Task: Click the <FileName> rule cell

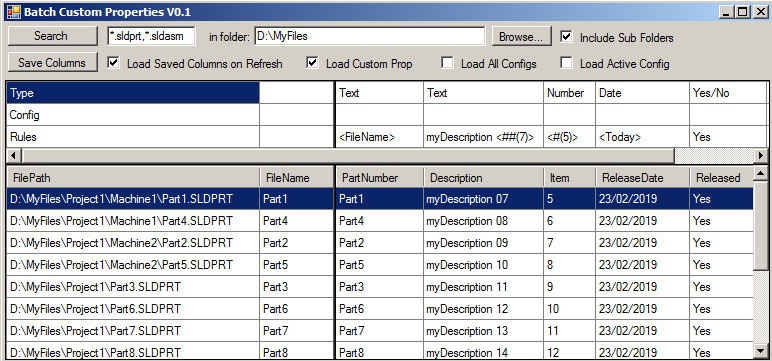Action: point(379,136)
